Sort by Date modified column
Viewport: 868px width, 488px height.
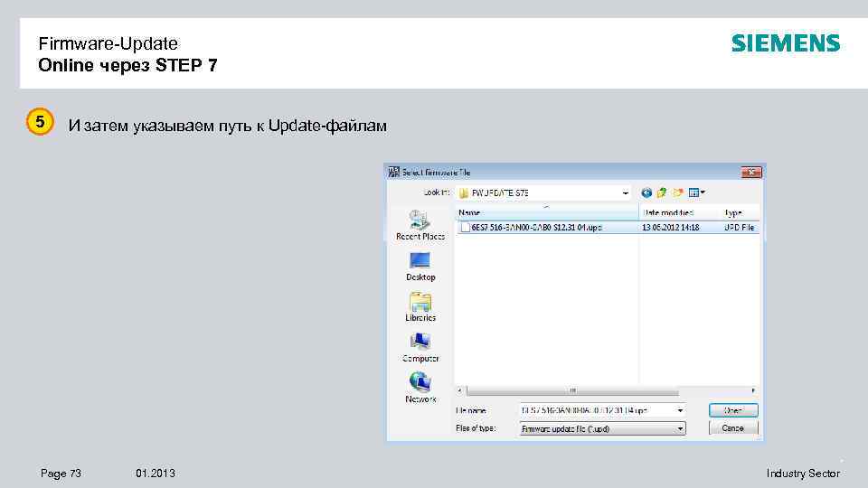tap(680, 212)
